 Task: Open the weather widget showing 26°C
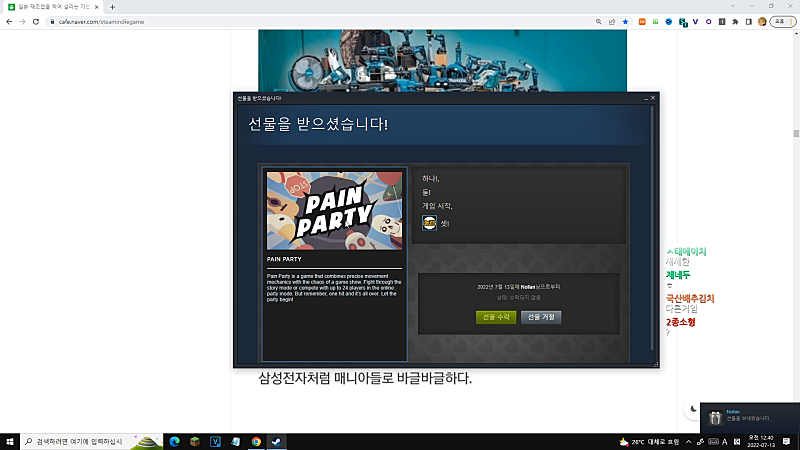tap(649, 442)
